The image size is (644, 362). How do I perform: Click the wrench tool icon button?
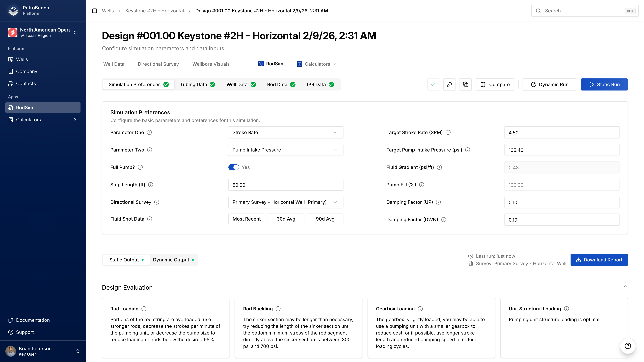click(x=449, y=84)
